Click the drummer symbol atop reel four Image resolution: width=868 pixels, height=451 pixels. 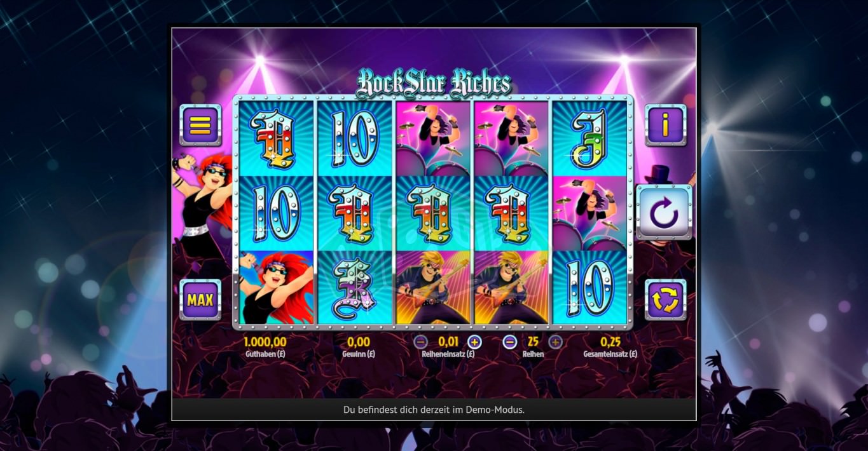pyautogui.click(x=511, y=138)
